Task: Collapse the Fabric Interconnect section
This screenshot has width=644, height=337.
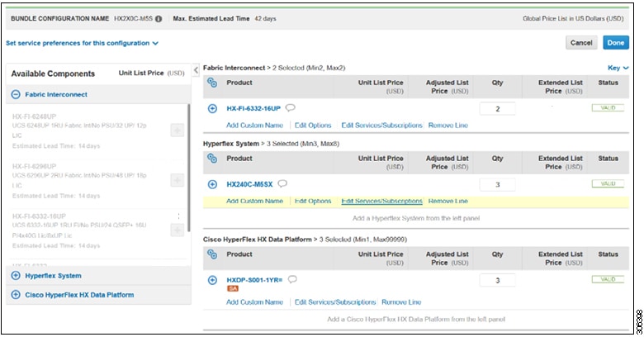Action: pos(16,94)
